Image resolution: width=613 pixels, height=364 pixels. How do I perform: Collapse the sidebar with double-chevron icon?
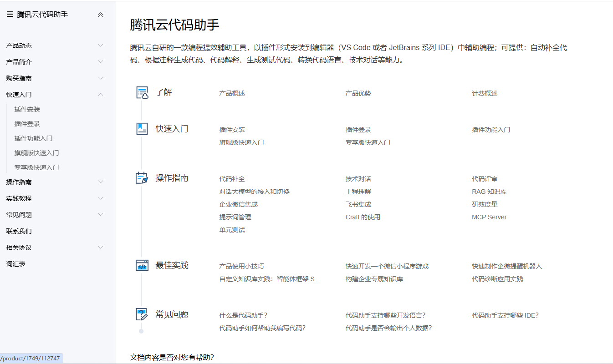coord(101,15)
